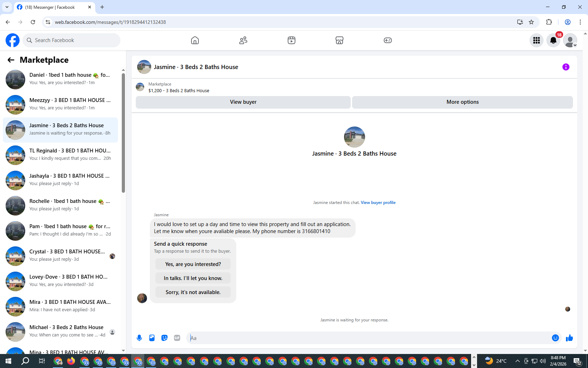Click the address bar URL
The image size is (588, 368).
tap(110, 22)
